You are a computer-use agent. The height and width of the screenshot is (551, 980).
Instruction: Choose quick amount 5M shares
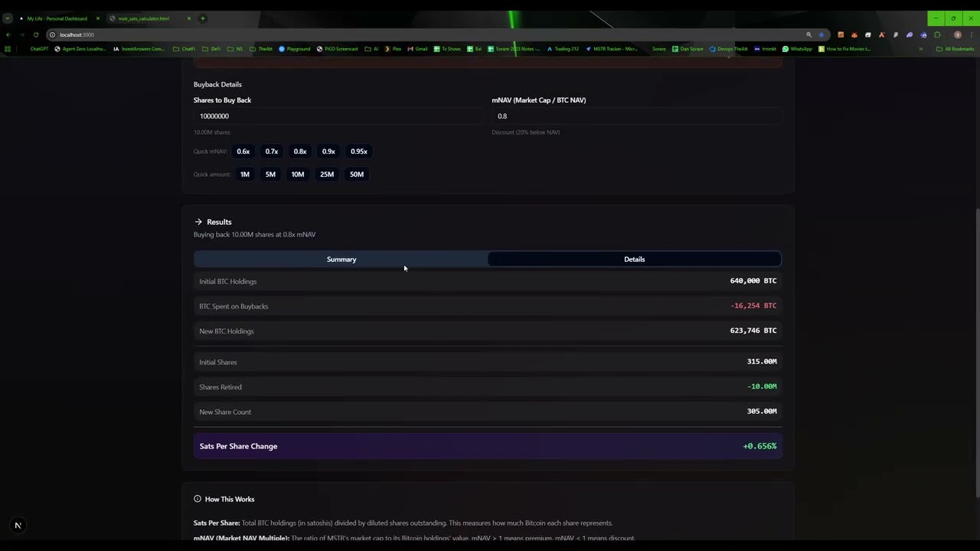pos(270,174)
